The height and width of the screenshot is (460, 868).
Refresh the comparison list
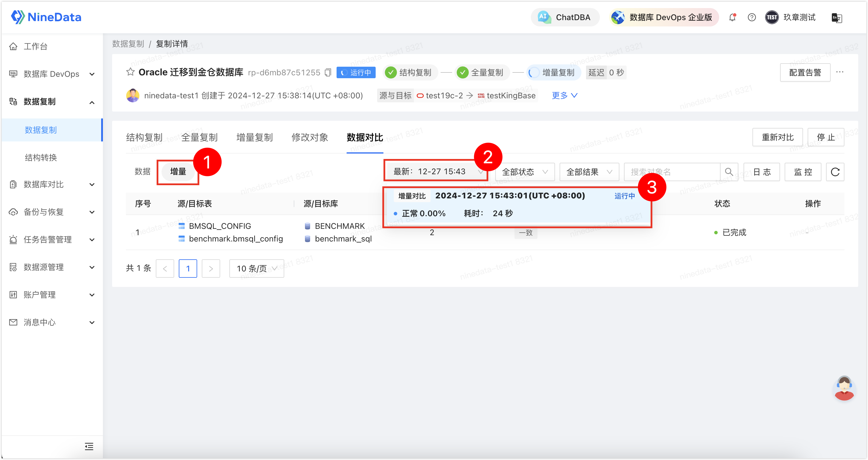pyautogui.click(x=835, y=172)
